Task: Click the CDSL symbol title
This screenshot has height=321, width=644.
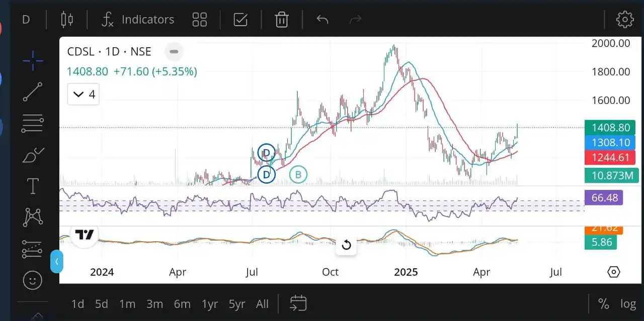Action: (109, 51)
